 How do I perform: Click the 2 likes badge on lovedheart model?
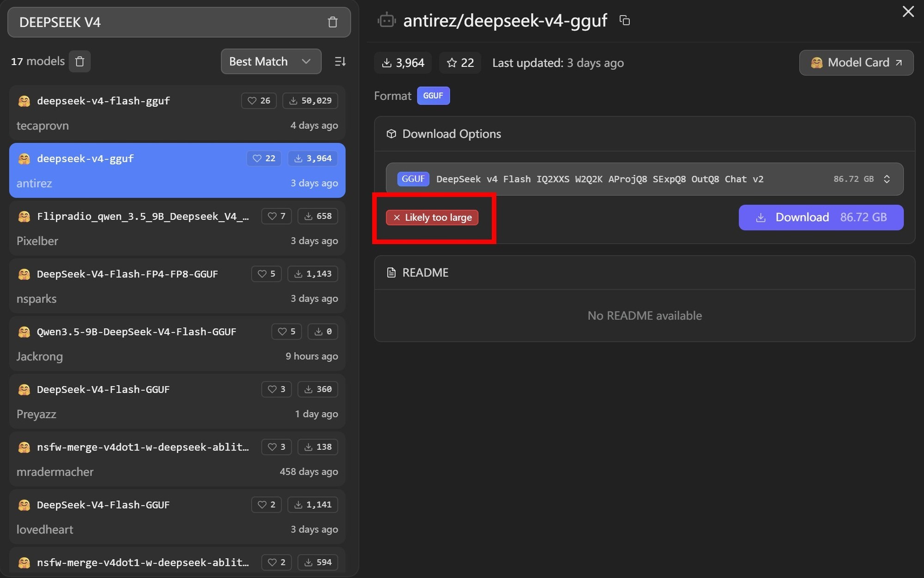pos(267,505)
